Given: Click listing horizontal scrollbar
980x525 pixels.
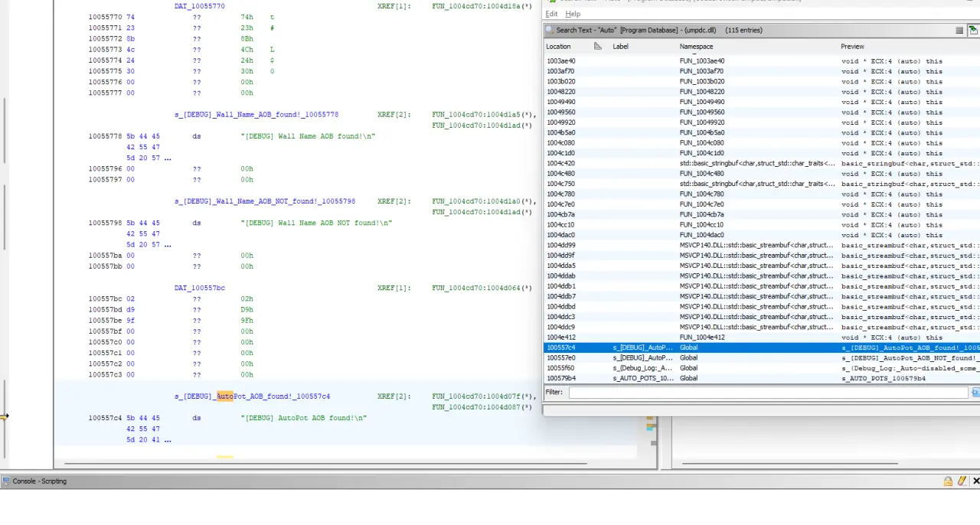Looking at the screenshot, I should pyautogui.click(x=325, y=463).
